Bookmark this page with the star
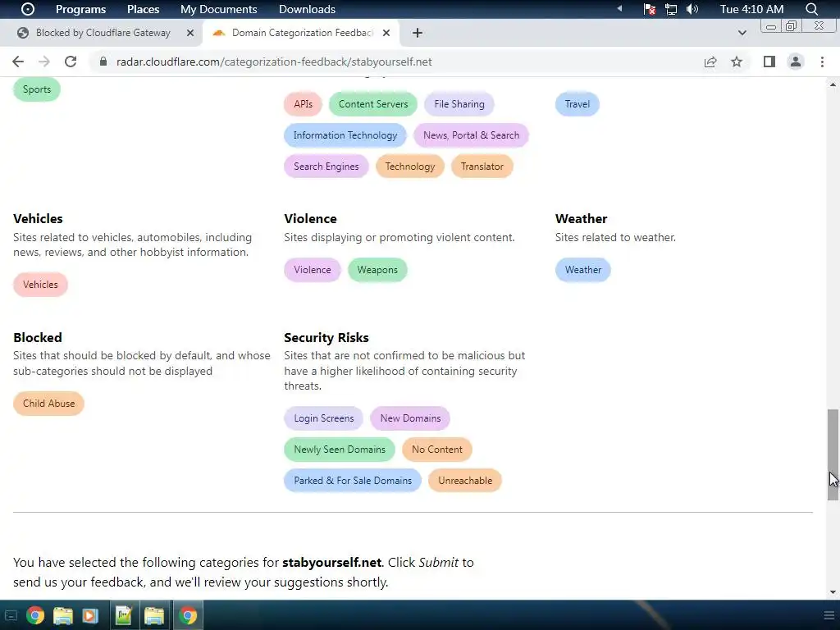The width and height of the screenshot is (840, 630). [x=737, y=62]
